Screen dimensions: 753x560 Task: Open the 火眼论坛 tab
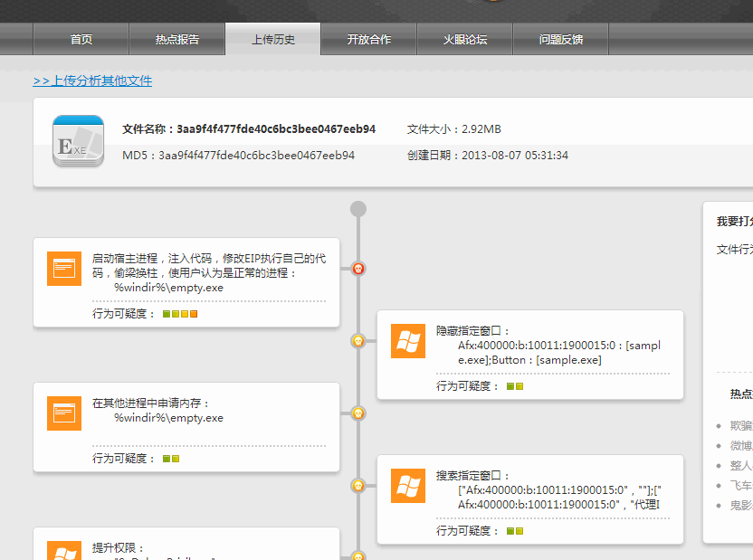pos(465,40)
